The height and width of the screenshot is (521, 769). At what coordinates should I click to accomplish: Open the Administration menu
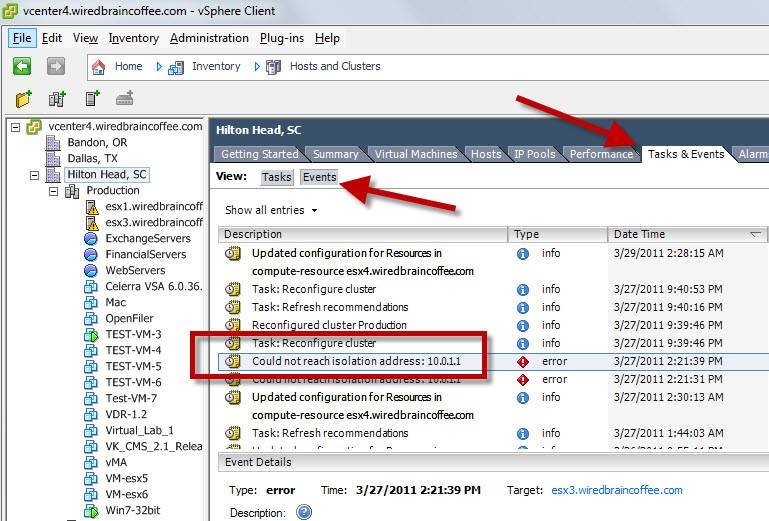click(209, 38)
